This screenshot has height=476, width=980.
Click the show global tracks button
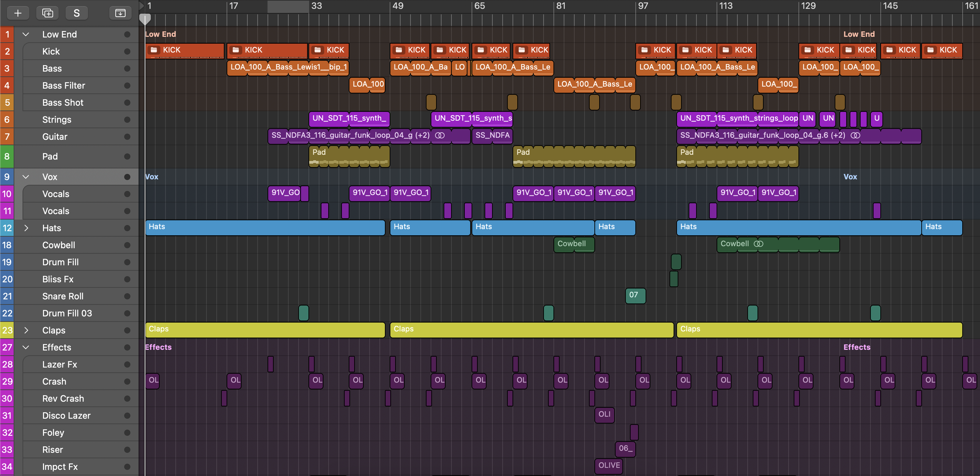(x=120, y=13)
